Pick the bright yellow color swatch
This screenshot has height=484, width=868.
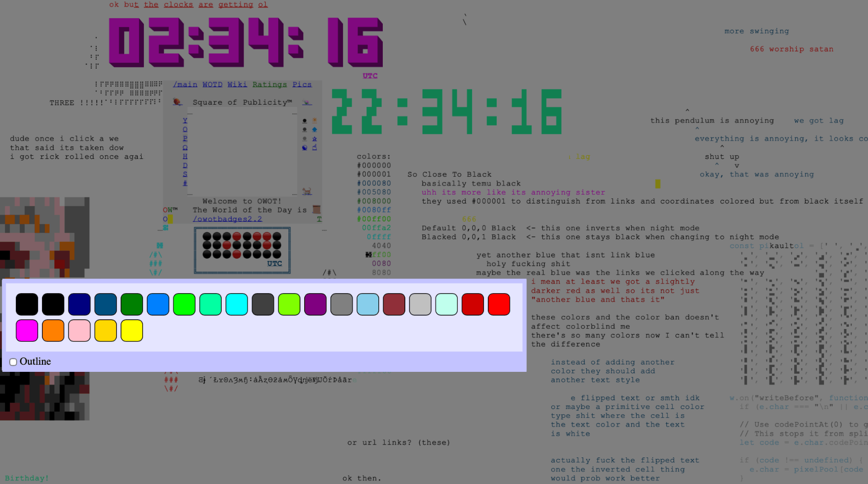[132, 331]
